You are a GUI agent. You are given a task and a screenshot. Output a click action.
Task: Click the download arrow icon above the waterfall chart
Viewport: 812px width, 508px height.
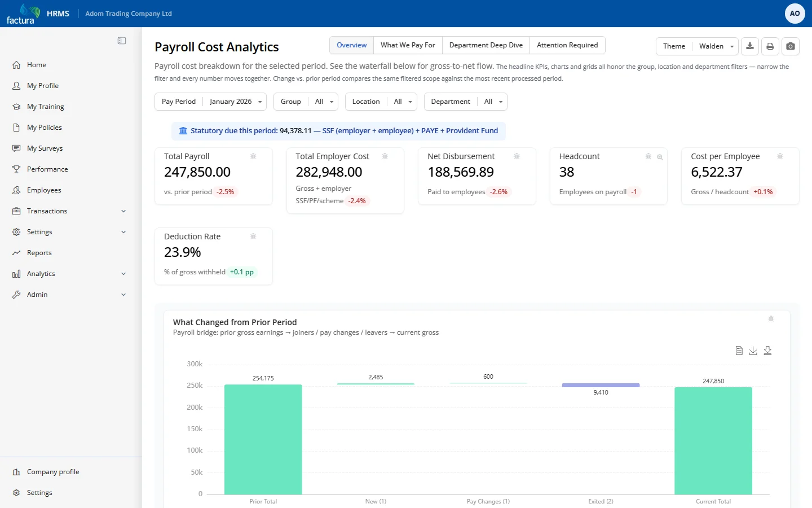click(753, 351)
